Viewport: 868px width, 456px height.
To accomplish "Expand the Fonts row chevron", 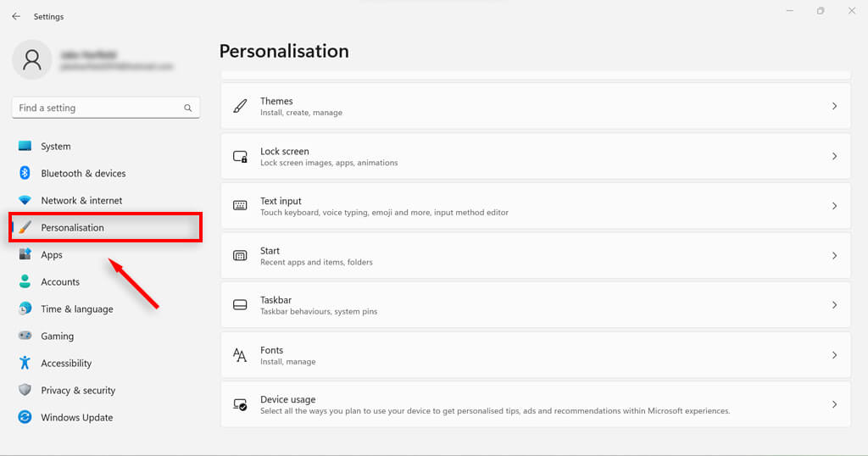I will [x=834, y=355].
